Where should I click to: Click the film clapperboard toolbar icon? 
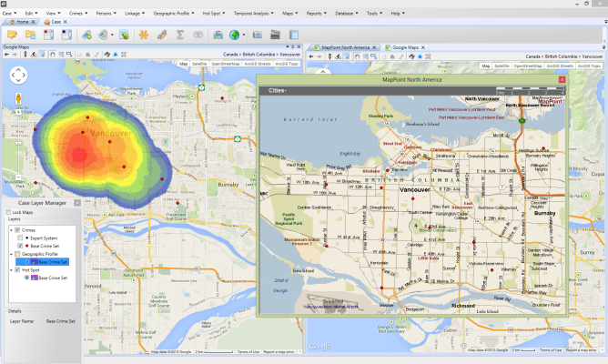[x=277, y=35]
